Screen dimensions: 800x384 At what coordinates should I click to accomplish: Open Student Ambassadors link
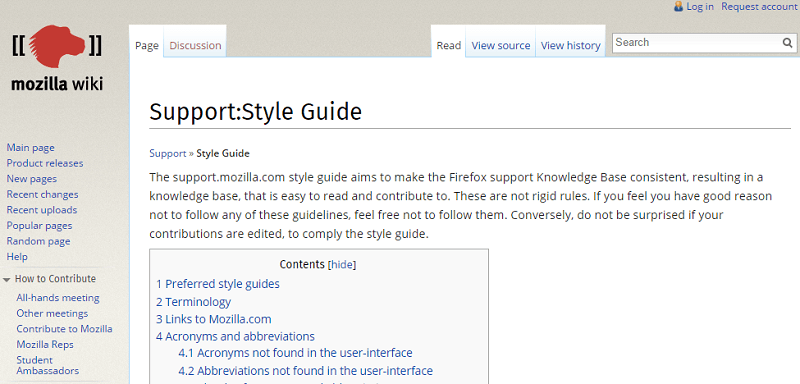47,365
